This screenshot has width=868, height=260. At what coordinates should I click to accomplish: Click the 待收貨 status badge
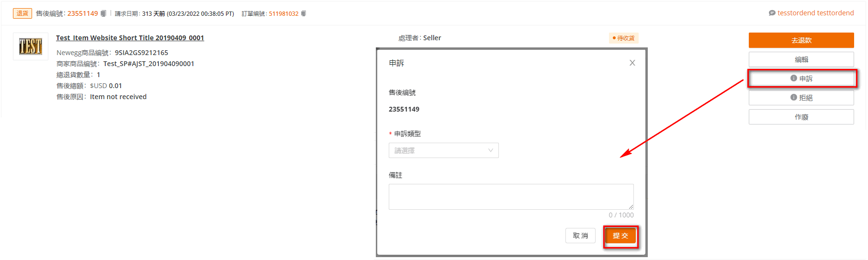[623, 38]
